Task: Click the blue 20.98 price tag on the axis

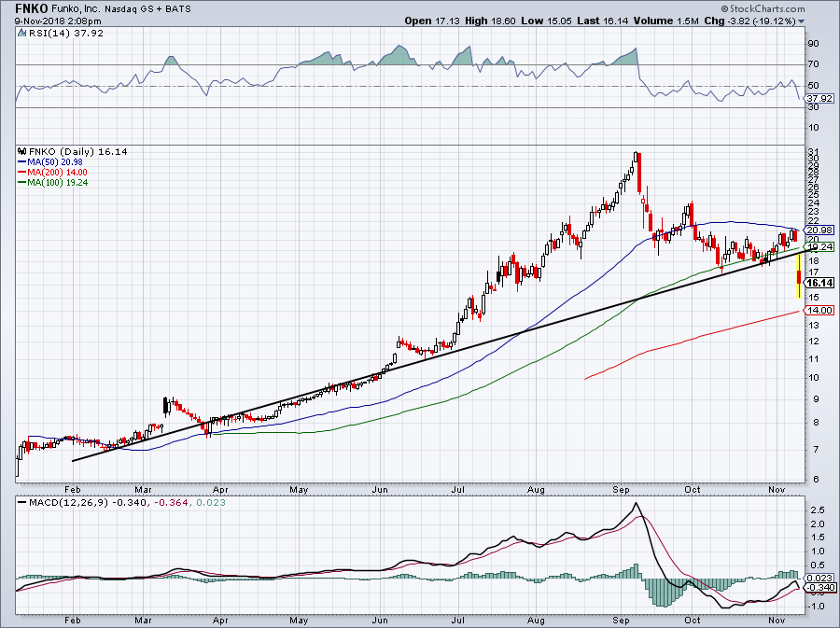Action: [x=820, y=230]
